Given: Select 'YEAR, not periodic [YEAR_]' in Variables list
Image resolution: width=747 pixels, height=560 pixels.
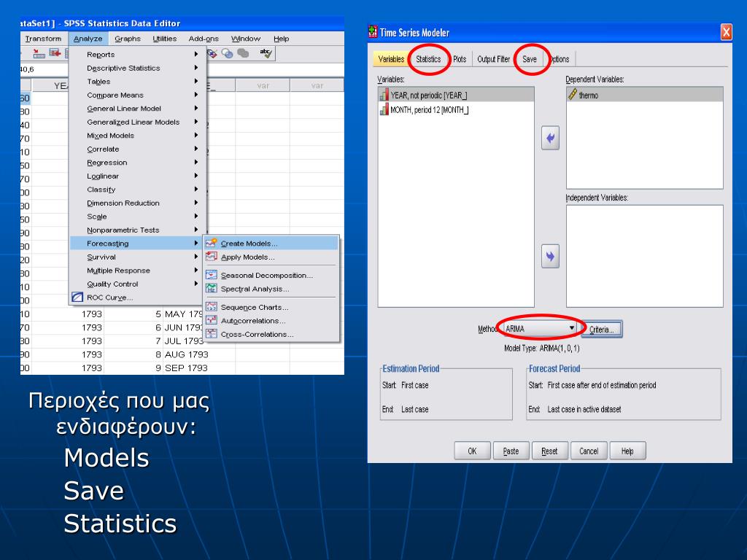Looking at the screenshot, I should (456, 95).
